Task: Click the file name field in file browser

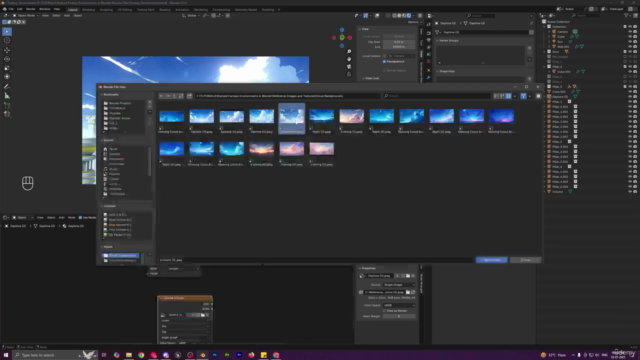Action: click(x=316, y=260)
